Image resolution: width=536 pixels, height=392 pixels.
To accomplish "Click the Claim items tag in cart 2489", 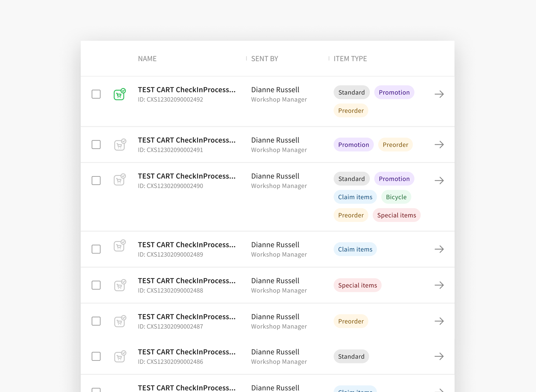I will point(355,249).
